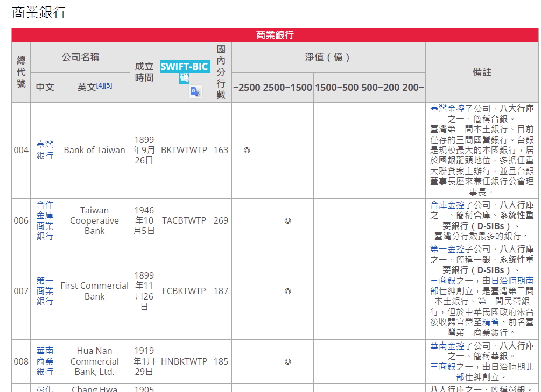
Task: Click the bold 國銀龍頭 text in notes
Action: click(456, 160)
